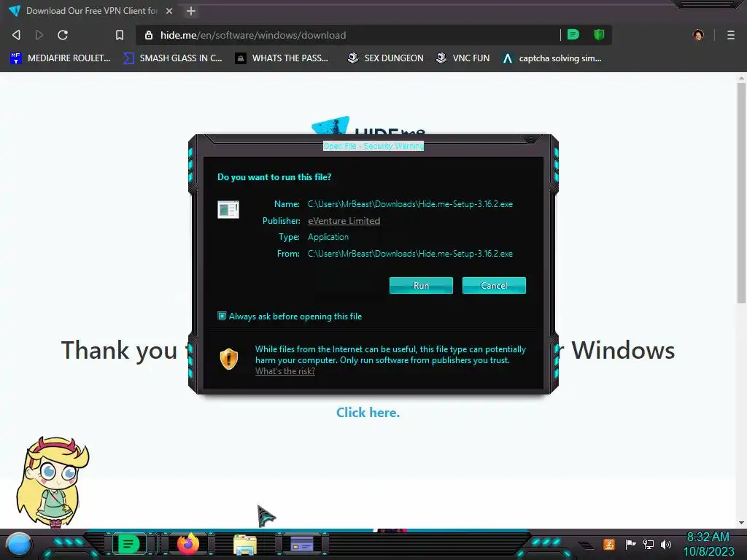The height and width of the screenshot is (560, 747).
Task: Click the Name path Hide.me-Setup-3.16.2.exe
Action: click(410, 204)
